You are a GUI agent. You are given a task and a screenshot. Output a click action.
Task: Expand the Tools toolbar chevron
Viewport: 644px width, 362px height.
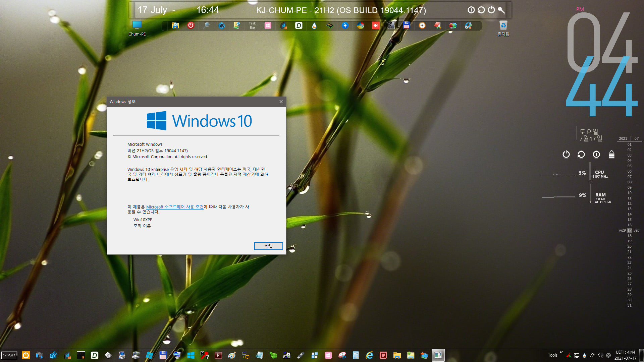[561, 352]
